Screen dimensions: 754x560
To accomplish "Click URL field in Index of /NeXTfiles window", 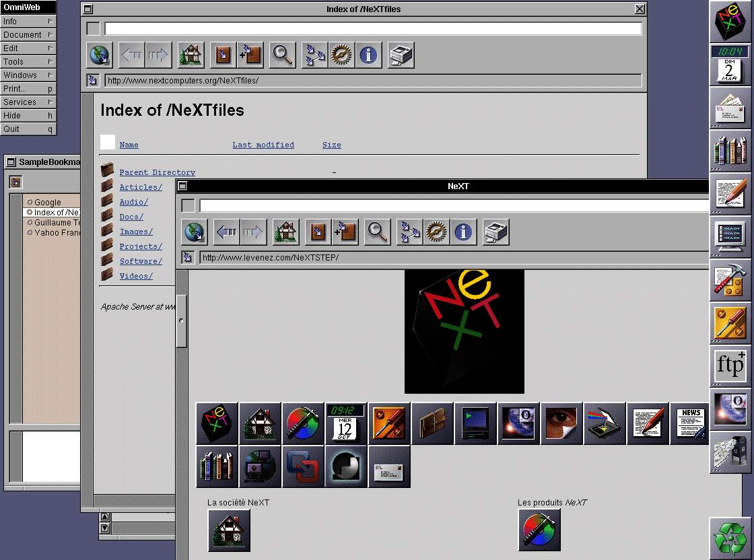I will point(373,80).
